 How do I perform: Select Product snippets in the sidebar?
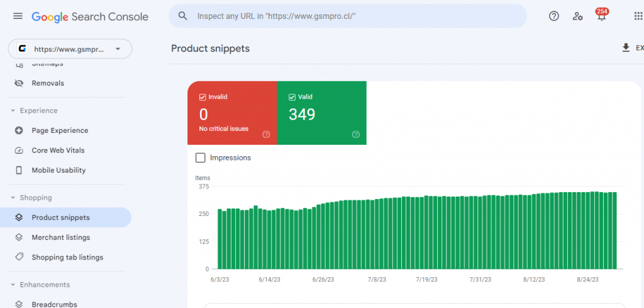[65, 217]
